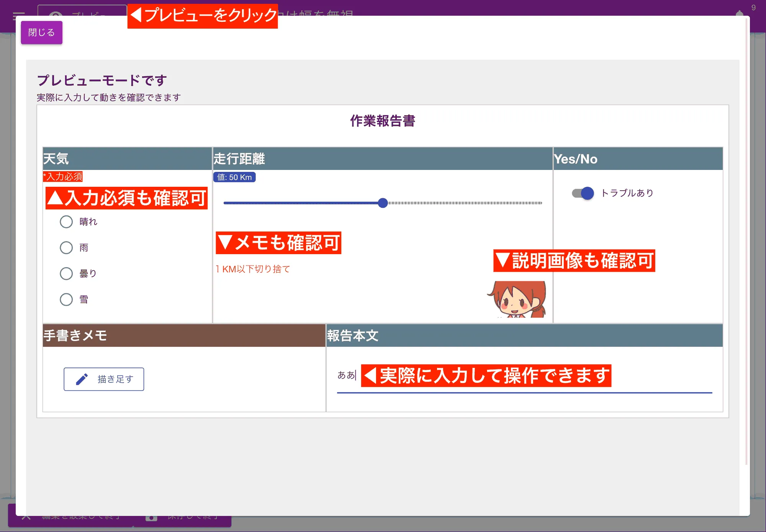Select the 雨 radio button
The image size is (766, 532).
coord(66,248)
